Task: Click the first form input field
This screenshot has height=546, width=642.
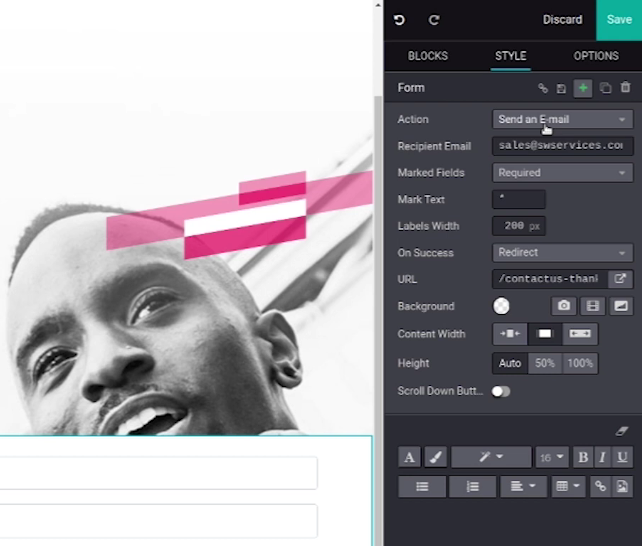Action: (158, 473)
